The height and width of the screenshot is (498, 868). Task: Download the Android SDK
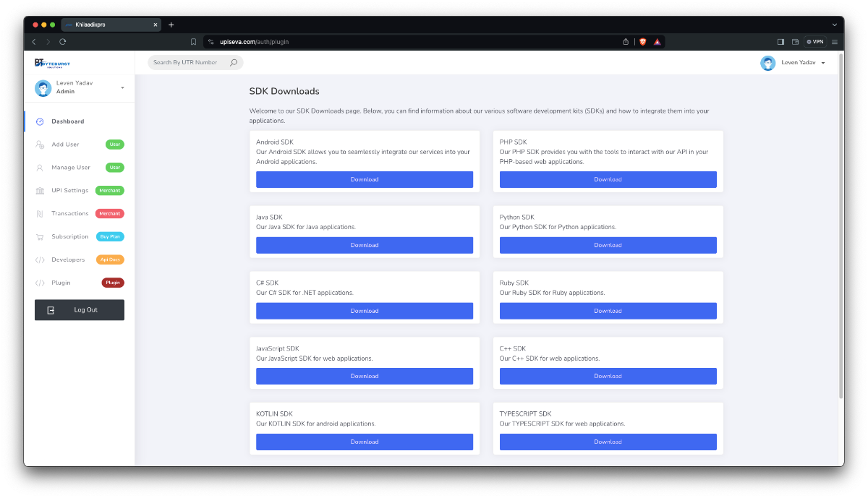click(365, 179)
